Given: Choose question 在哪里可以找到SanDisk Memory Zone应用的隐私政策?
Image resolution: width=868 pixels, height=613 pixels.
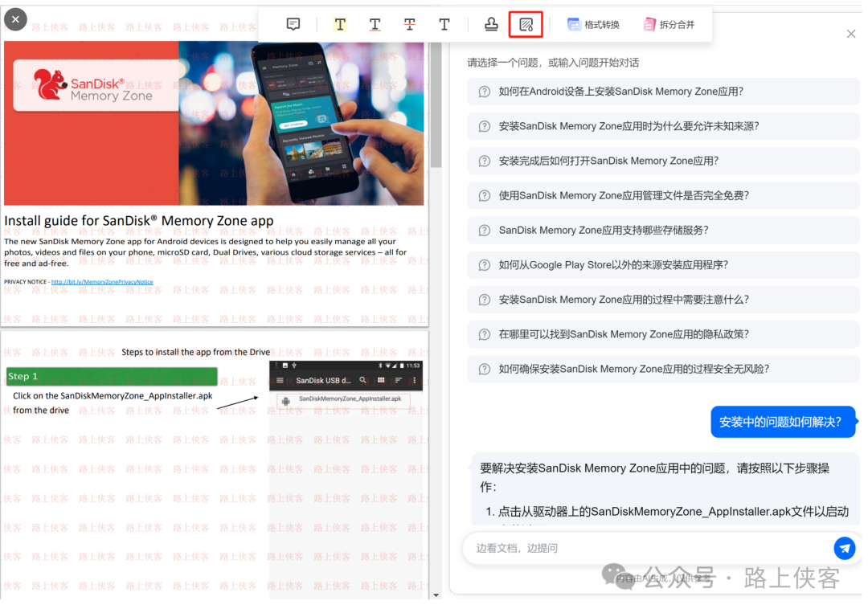Looking at the screenshot, I should [x=662, y=334].
